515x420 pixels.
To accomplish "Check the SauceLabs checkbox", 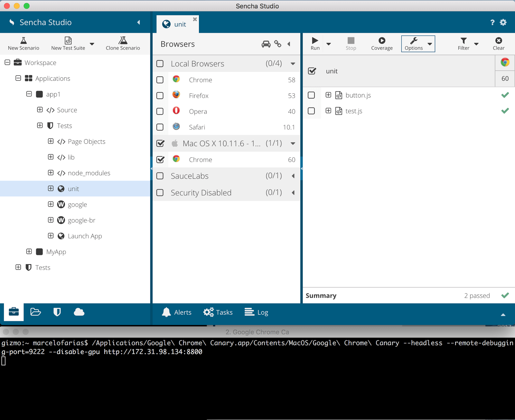I will (160, 176).
